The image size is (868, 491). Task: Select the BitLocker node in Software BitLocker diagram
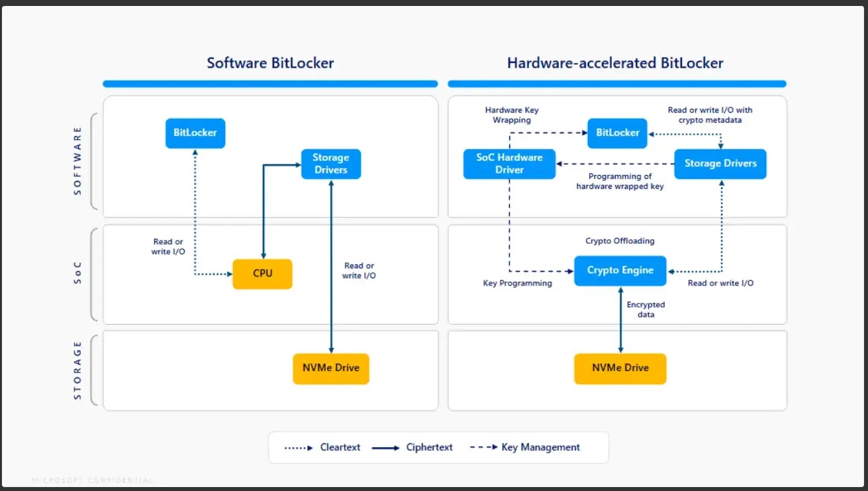[195, 133]
